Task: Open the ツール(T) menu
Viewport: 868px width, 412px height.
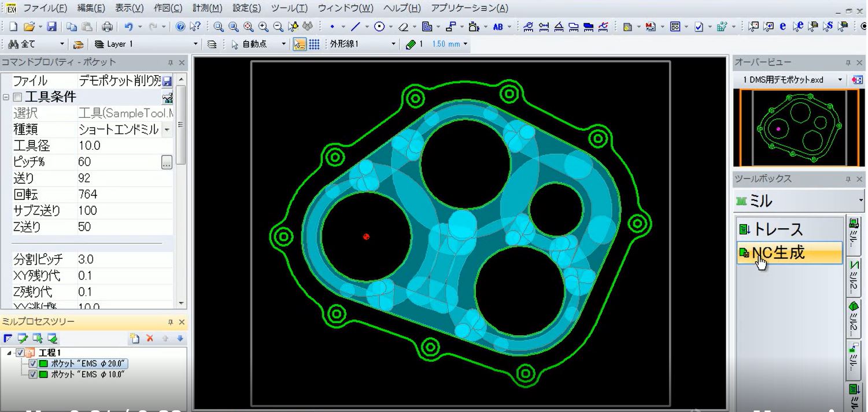Action: coord(289,8)
